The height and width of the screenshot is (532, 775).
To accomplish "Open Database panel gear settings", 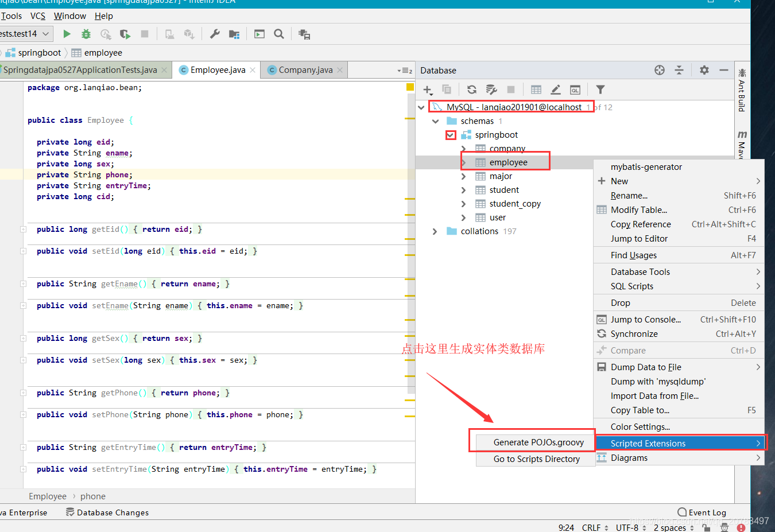I will (x=704, y=70).
